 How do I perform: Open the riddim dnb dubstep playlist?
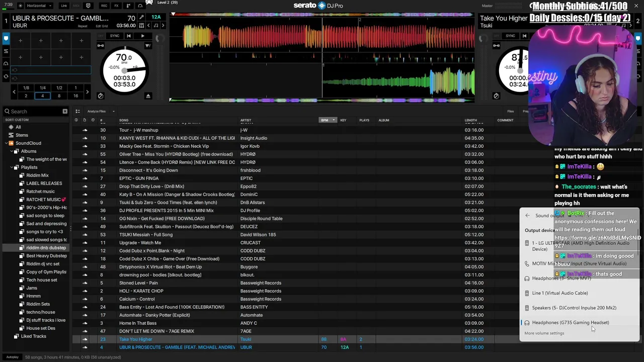pyautogui.click(x=46, y=248)
